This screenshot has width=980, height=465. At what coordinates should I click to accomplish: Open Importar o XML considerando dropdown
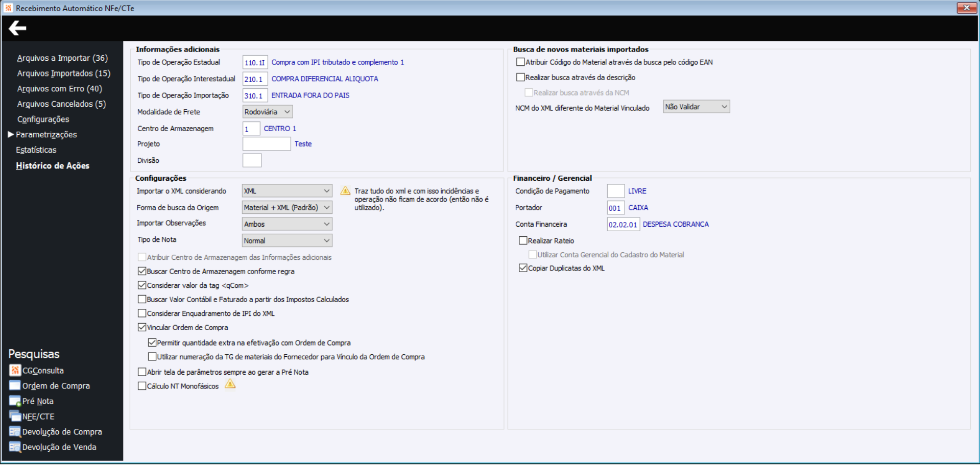(287, 191)
